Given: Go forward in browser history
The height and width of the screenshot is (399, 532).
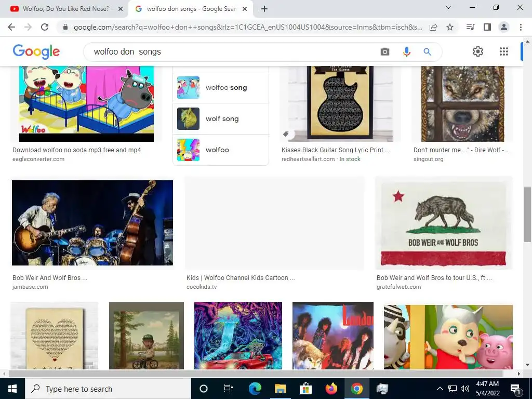Looking at the screenshot, I should click(28, 27).
